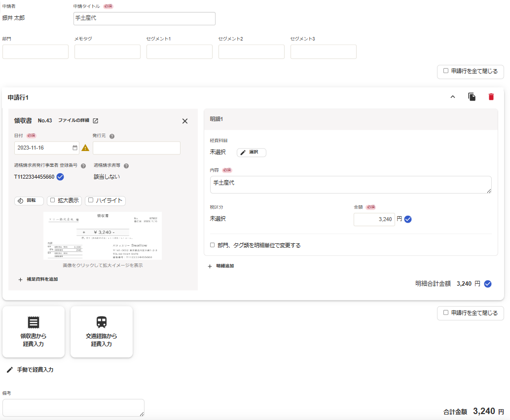Click the 明細1 header
510x420 pixels.
tap(351, 119)
